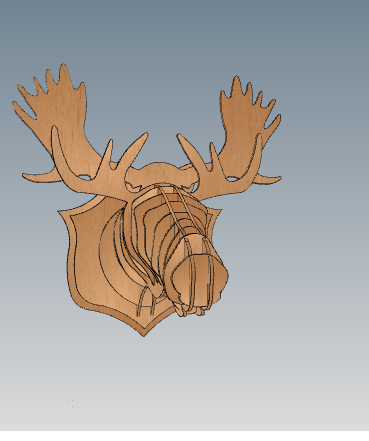Click the tallest tine of left antler
This screenshot has width=369, height=441.
pyautogui.click(x=65, y=77)
